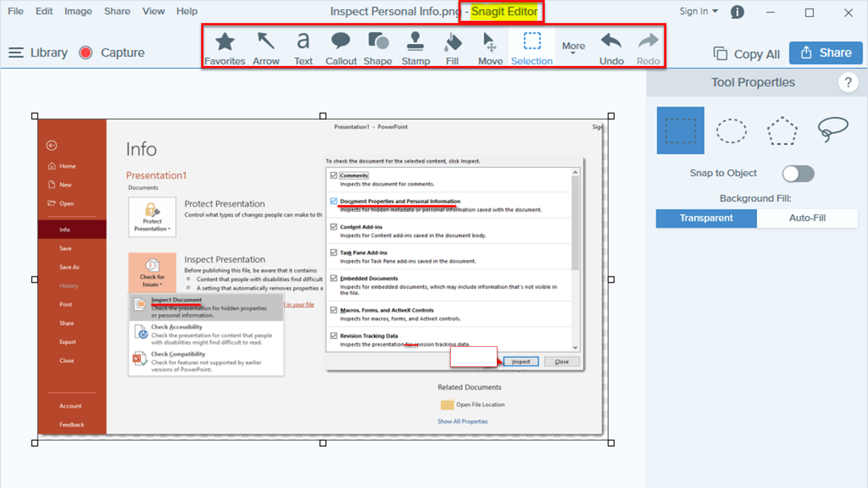Set background fill to Auto-Fill
868x488 pixels.
pyautogui.click(x=807, y=218)
